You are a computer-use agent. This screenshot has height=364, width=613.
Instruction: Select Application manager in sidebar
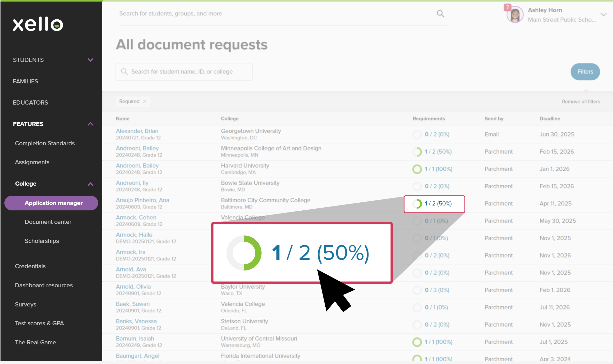(51, 203)
